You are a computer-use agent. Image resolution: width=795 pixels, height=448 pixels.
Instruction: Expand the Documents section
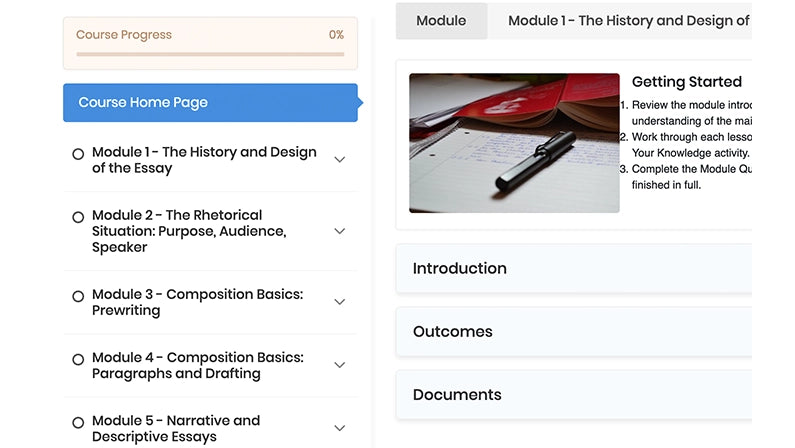coord(574,395)
